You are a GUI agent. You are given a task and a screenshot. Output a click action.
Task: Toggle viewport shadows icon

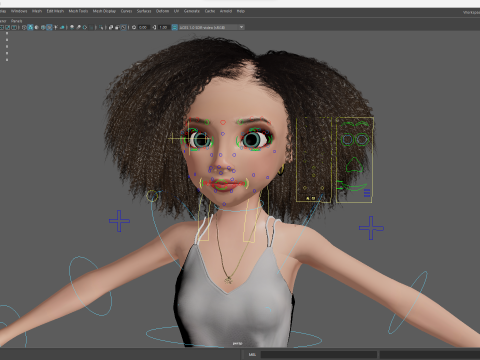[x=62, y=27]
